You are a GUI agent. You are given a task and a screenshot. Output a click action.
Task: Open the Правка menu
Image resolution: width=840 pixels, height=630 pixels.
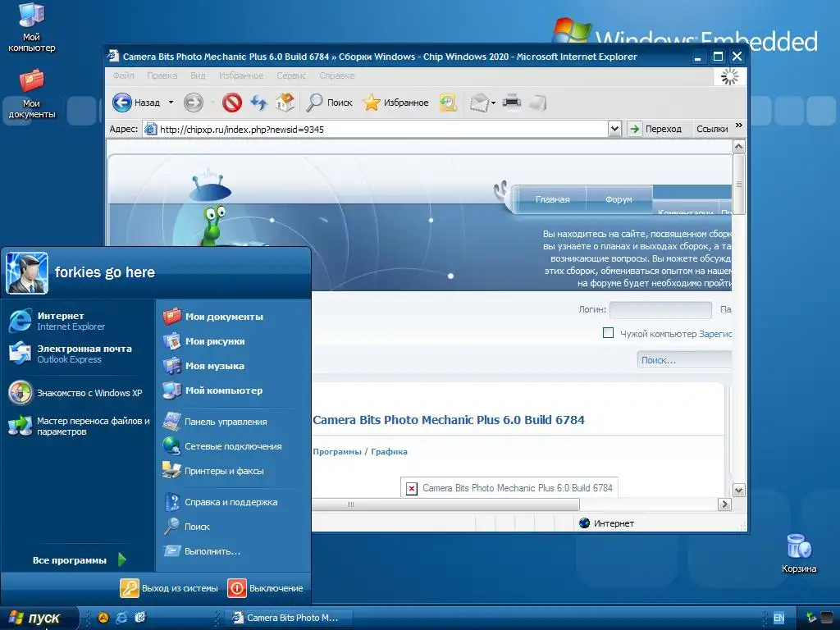pyautogui.click(x=162, y=75)
